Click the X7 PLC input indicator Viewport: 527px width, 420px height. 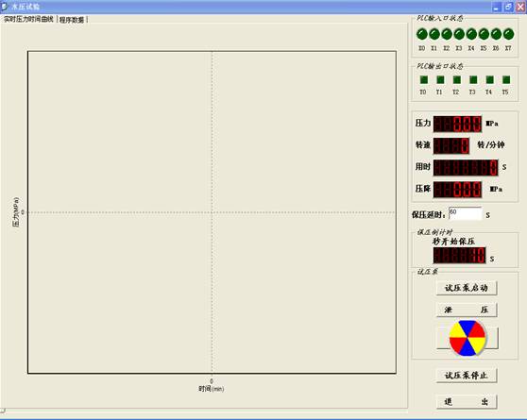pos(508,34)
